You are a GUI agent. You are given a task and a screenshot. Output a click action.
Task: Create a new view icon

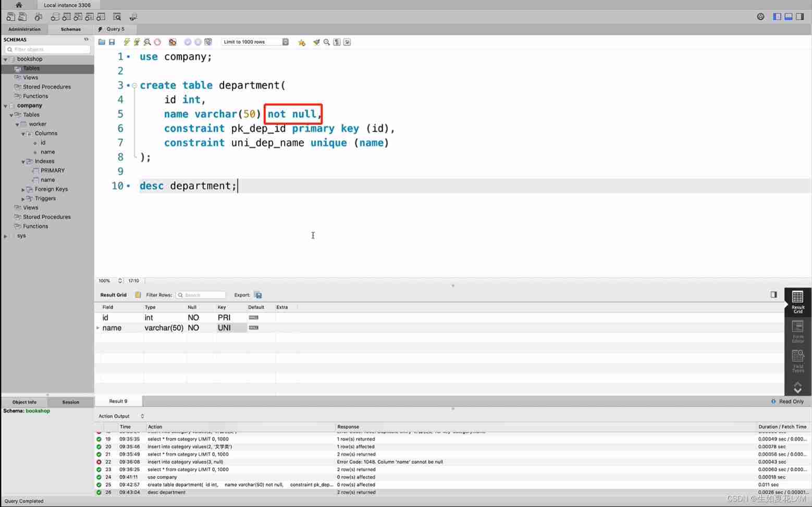pyautogui.click(x=78, y=17)
